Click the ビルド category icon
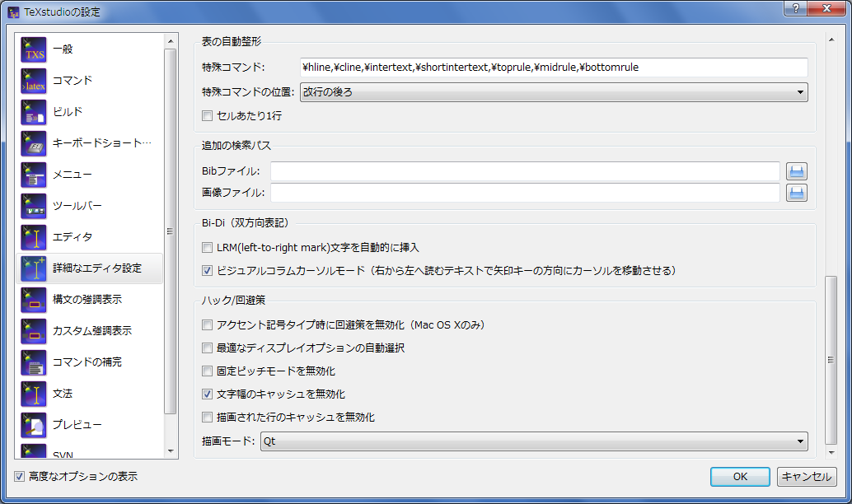 (x=34, y=112)
